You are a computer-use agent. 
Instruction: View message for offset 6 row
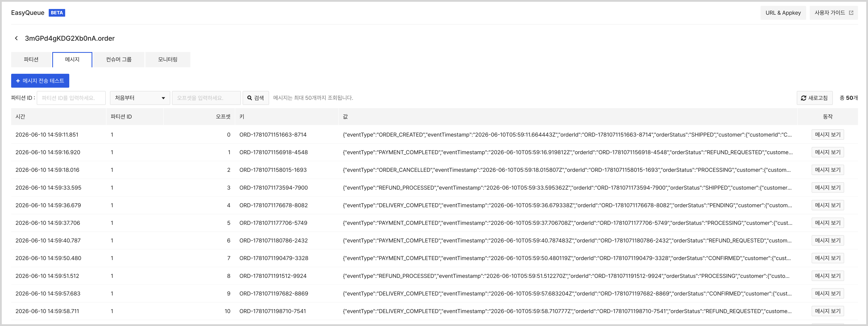click(827, 241)
